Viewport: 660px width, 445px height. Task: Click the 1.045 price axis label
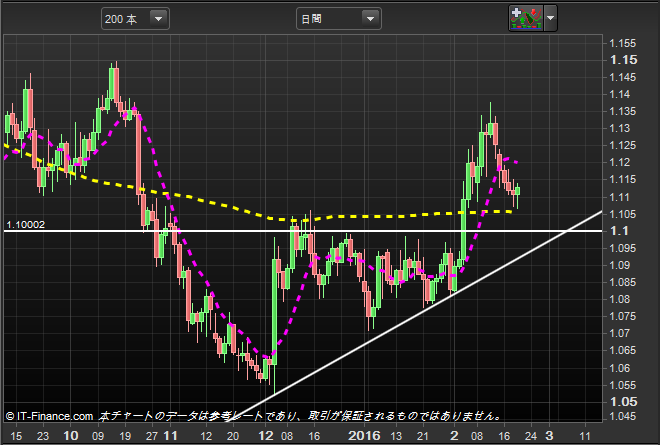point(623,416)
